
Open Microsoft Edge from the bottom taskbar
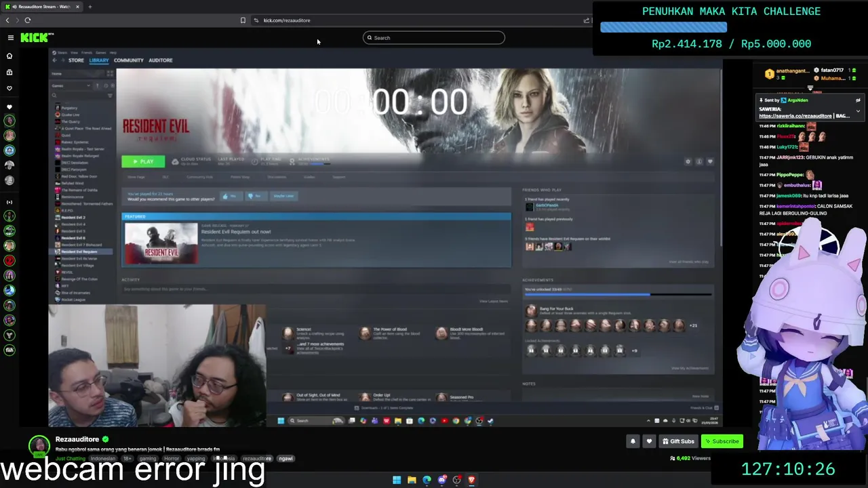427,480
